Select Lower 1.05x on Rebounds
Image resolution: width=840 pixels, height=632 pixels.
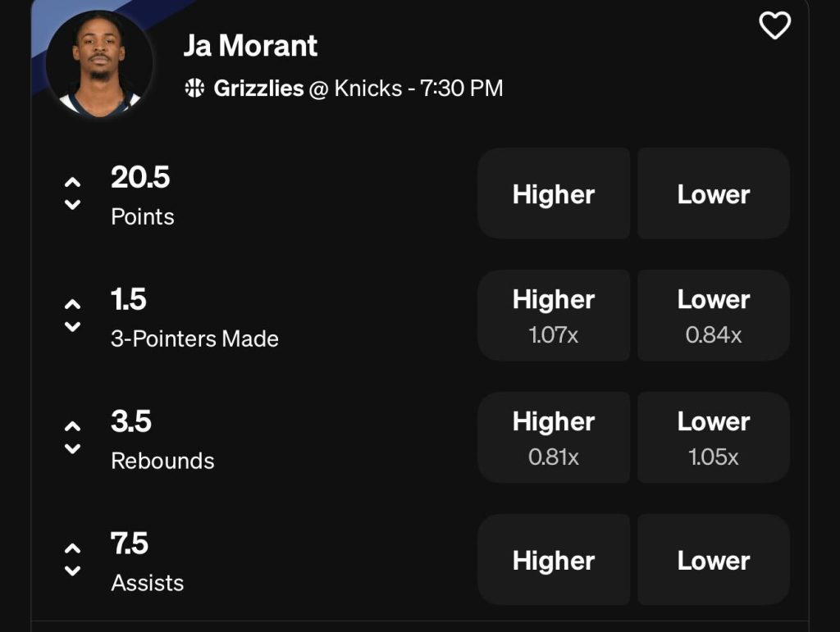point(712,436)
